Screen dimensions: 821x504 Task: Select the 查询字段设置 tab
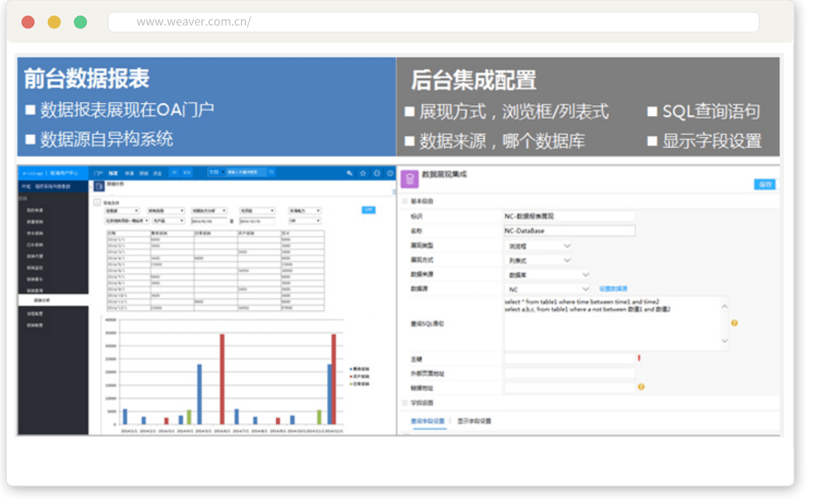427,421
